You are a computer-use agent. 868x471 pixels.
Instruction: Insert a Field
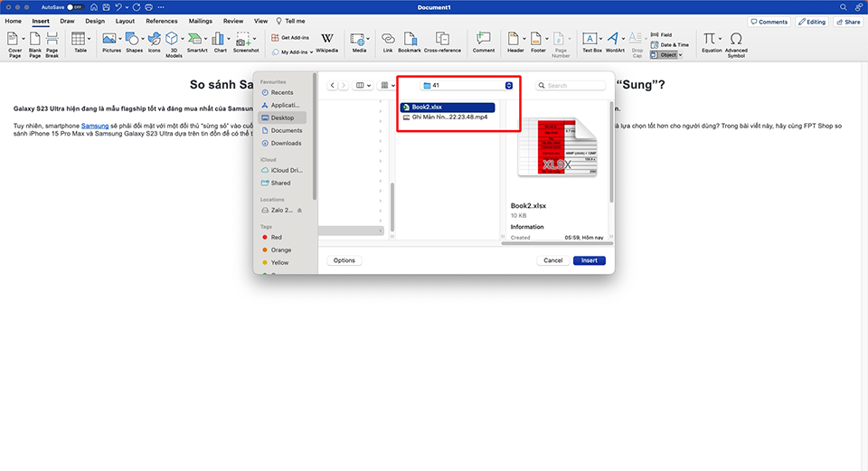coord(662,35)
